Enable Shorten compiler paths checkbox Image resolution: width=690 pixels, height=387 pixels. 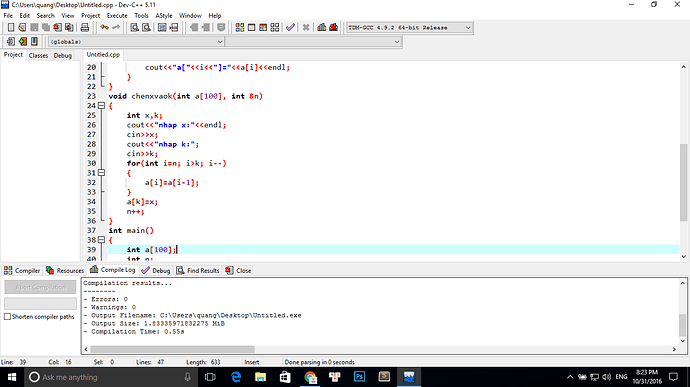click(7, 317)
